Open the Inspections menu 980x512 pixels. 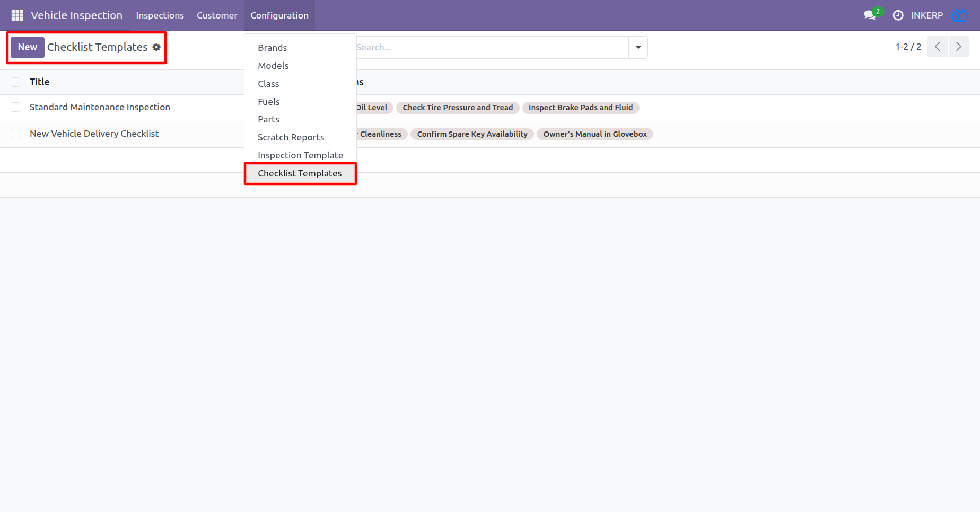coord(160,15)
